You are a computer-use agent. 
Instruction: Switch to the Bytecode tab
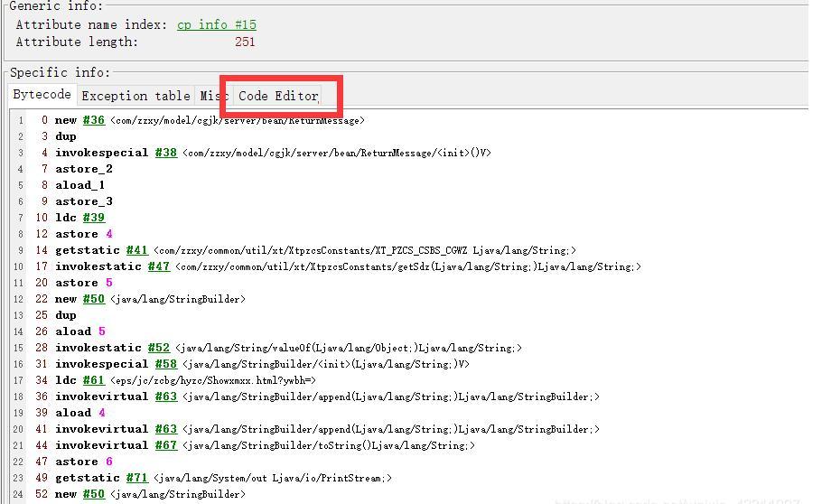coord(42,95)
